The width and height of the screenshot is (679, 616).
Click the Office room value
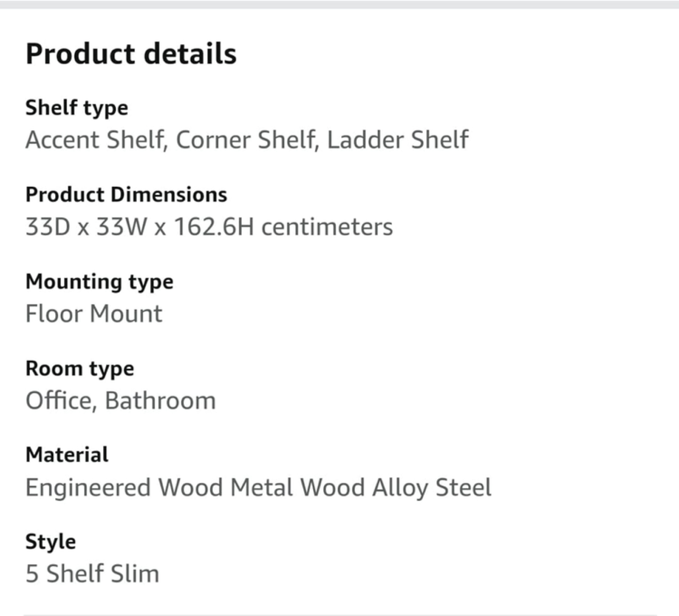[x=58, y=401]
